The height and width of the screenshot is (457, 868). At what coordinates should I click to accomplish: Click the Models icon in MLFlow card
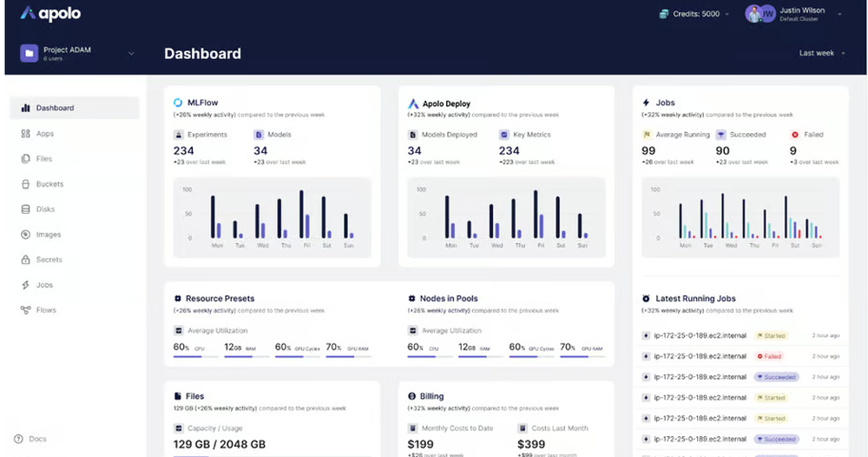(x=259, y=135)
